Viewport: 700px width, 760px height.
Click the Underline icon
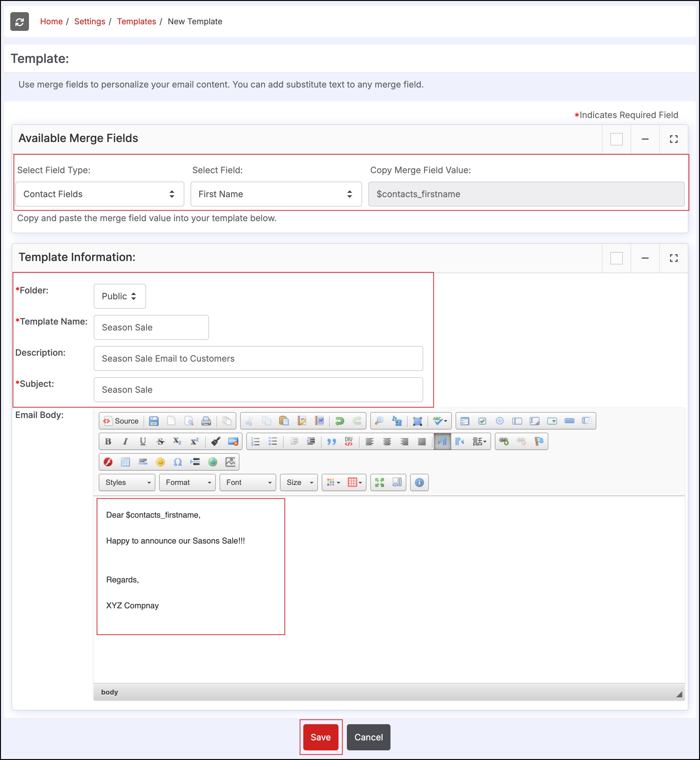coord(143,441)
